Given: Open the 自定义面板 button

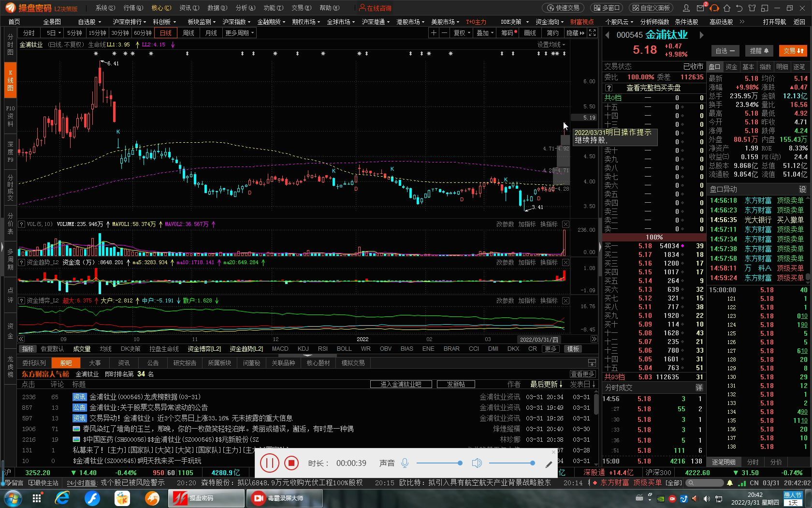Looking at the screenshot, I should [x=651, y=8].
